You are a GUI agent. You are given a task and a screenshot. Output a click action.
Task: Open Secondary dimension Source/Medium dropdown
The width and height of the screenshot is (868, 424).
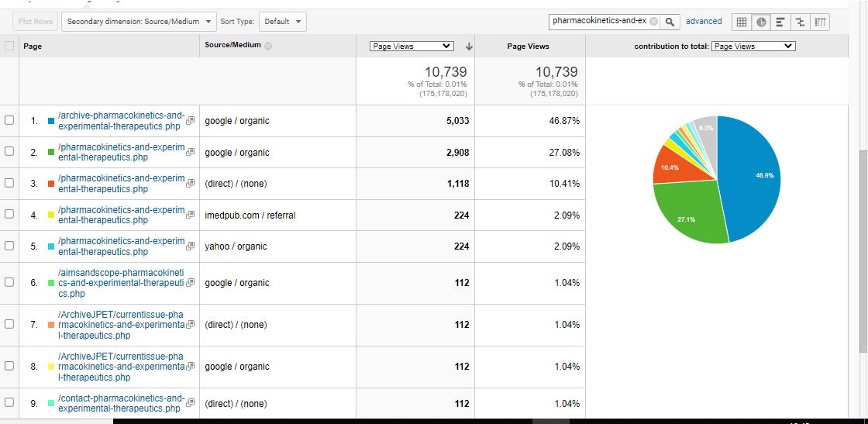tap(139, 22)
